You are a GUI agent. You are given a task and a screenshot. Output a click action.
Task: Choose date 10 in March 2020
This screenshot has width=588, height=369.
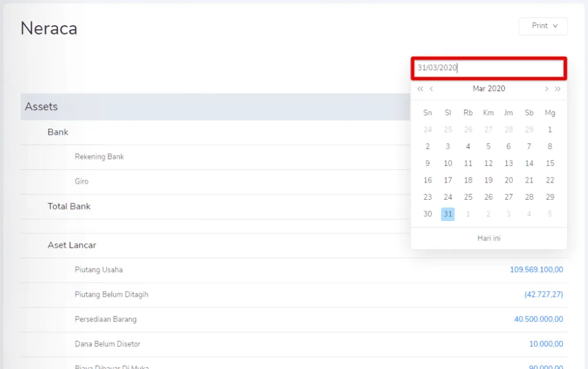coord(448,163)
